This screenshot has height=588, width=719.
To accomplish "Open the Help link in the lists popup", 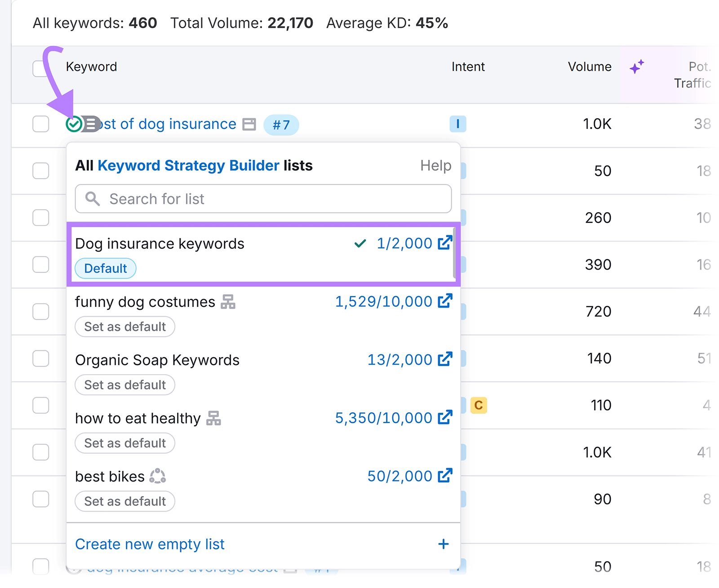I will coord(435,165).
